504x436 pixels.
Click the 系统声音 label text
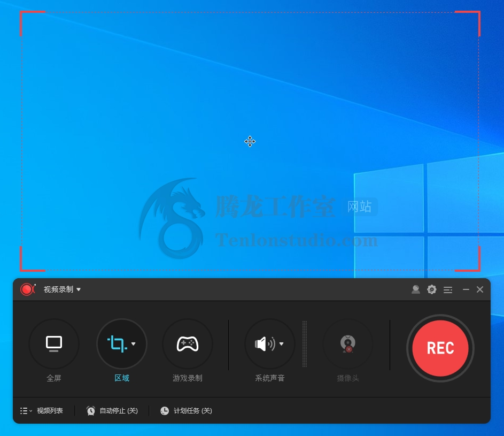point(270,378)
